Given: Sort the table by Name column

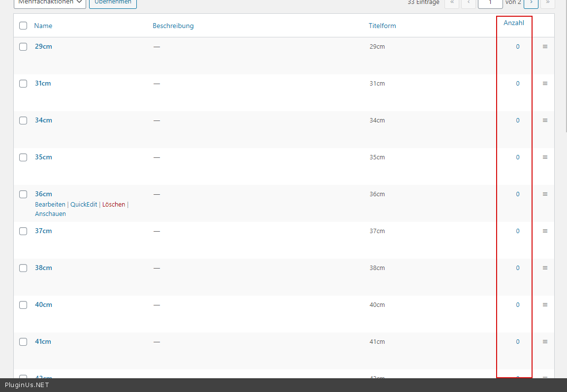Looking at the screenshot, I should coord(43,26).
